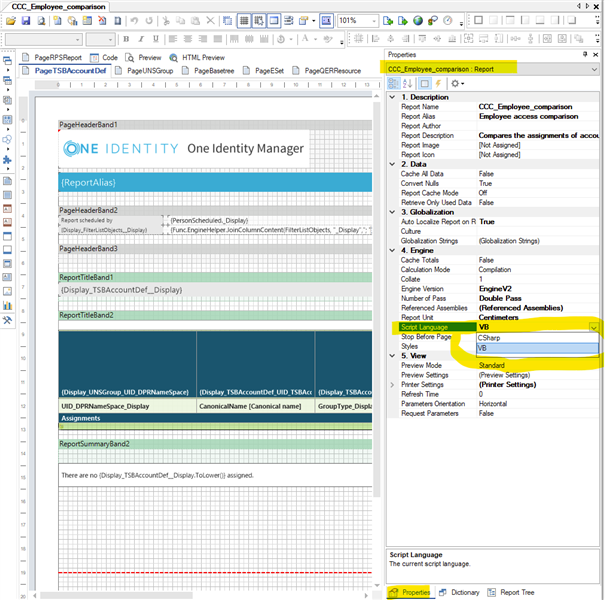Open the Report Tree panel tab
This screenshot has height=600, width=614.
tap(511, 592)
